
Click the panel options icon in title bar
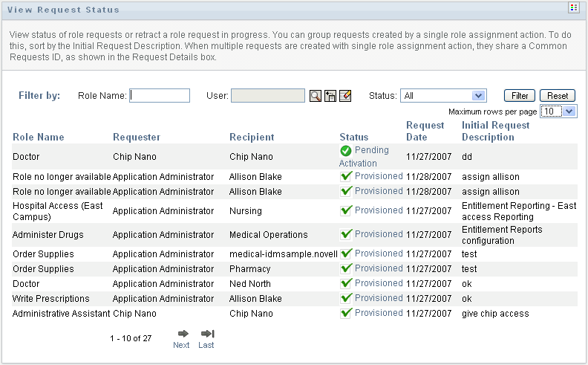click(573, 7)
